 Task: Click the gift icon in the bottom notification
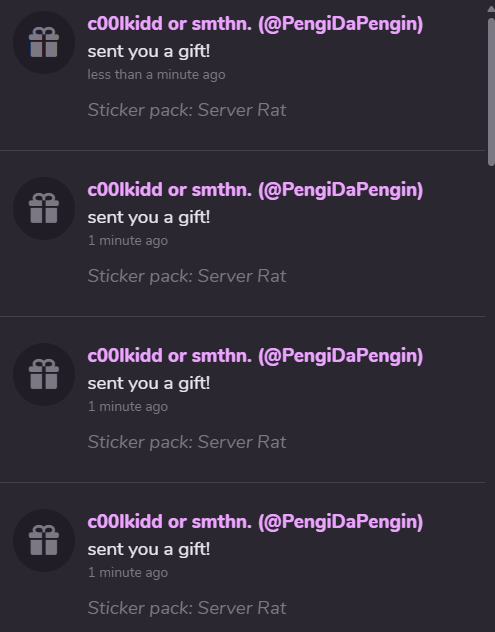44,541
